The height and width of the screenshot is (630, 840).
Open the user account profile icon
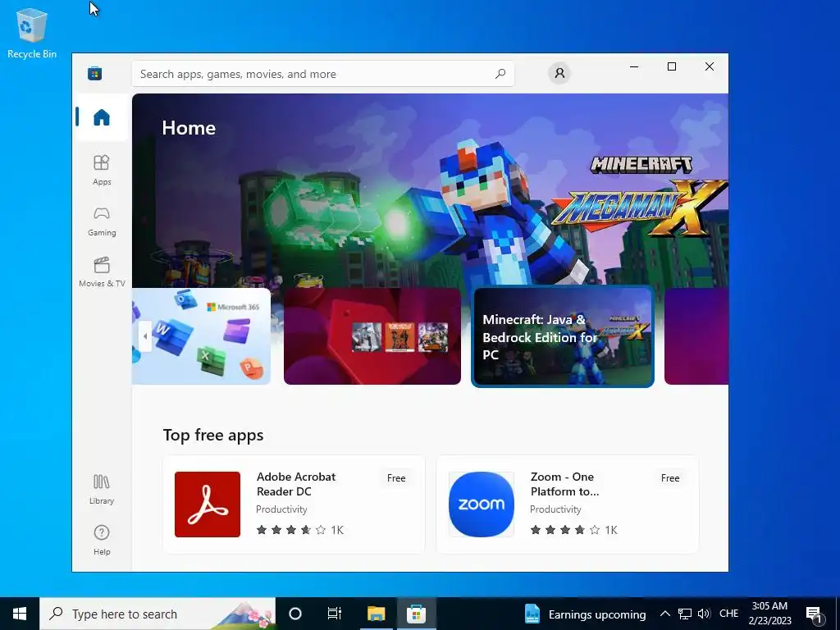pos(559,73)
